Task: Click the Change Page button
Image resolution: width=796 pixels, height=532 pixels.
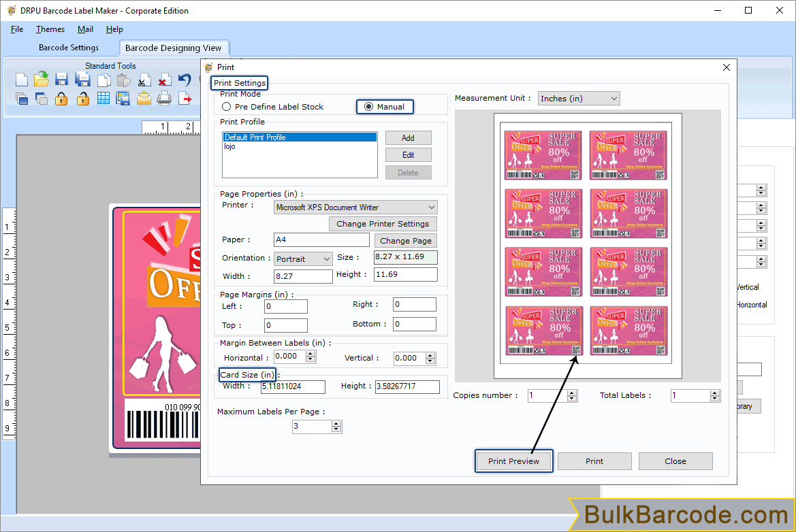Action: click(x=406, y=240)
